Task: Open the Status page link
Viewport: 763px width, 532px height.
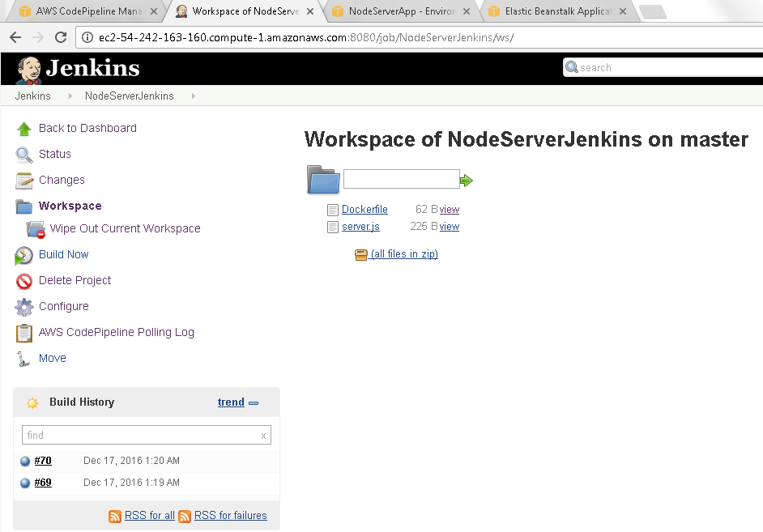Action: click(x=55, y=154)
